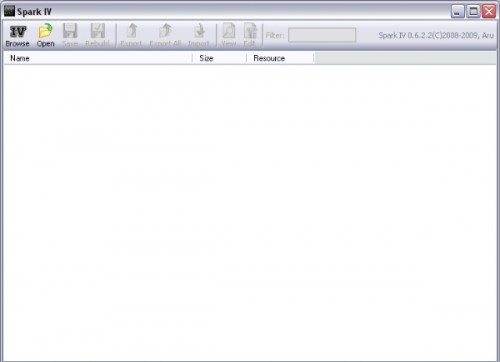Click the Export toolbar icon
This screenshot has width=500, height=362.
(x=132, y=31)
